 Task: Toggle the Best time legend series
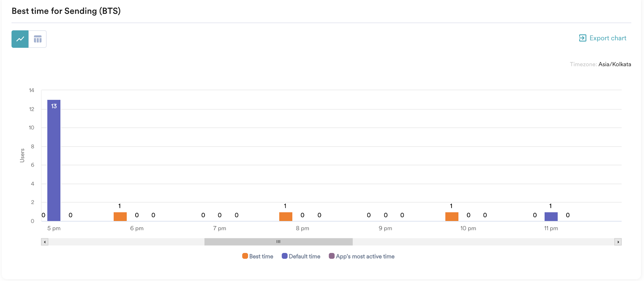261,256
